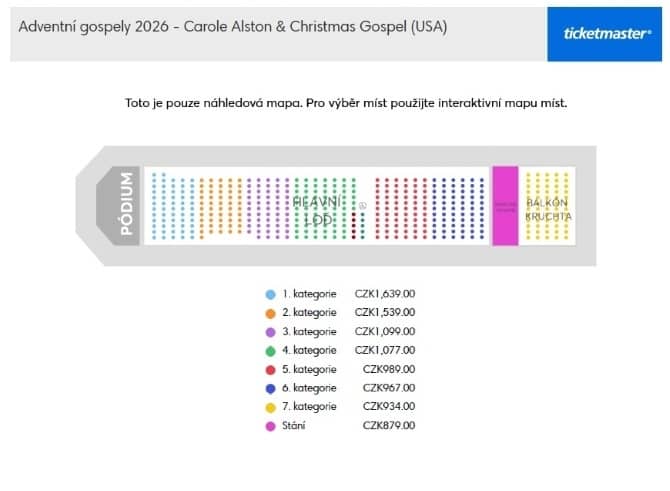Select the magenta Stání standing area
The width and height of the screenshot is (670, 491).
point(505,206)
